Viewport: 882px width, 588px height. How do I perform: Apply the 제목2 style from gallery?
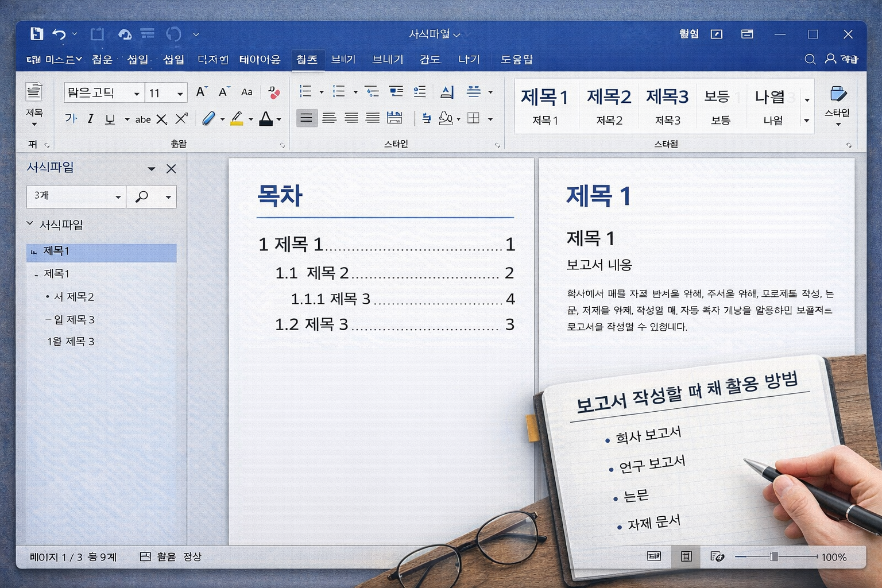tap(609, 106)
